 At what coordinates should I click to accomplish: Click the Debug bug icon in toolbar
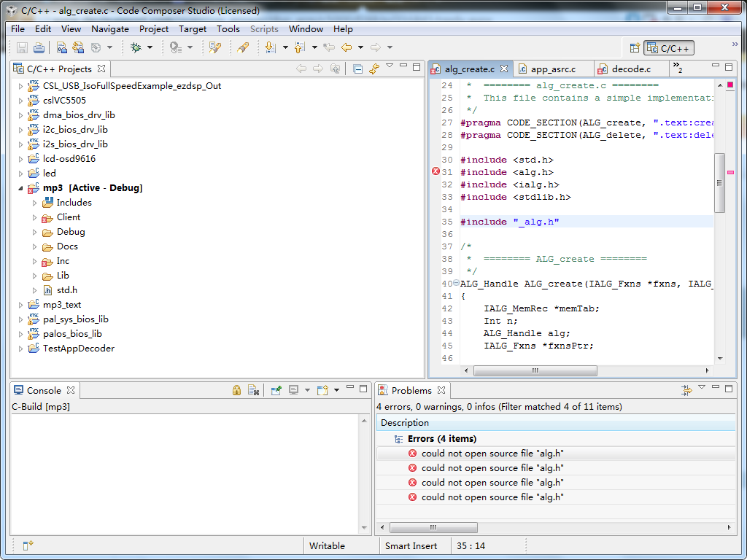(136, 47)
